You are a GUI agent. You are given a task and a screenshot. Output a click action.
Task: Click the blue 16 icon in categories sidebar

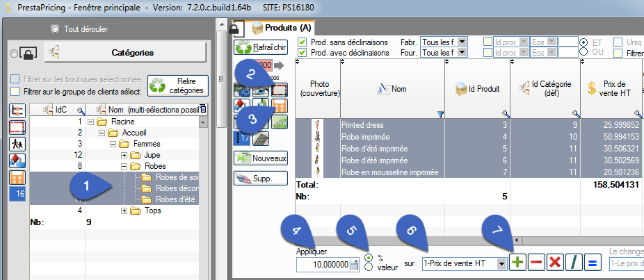click(x=17, y=195)
